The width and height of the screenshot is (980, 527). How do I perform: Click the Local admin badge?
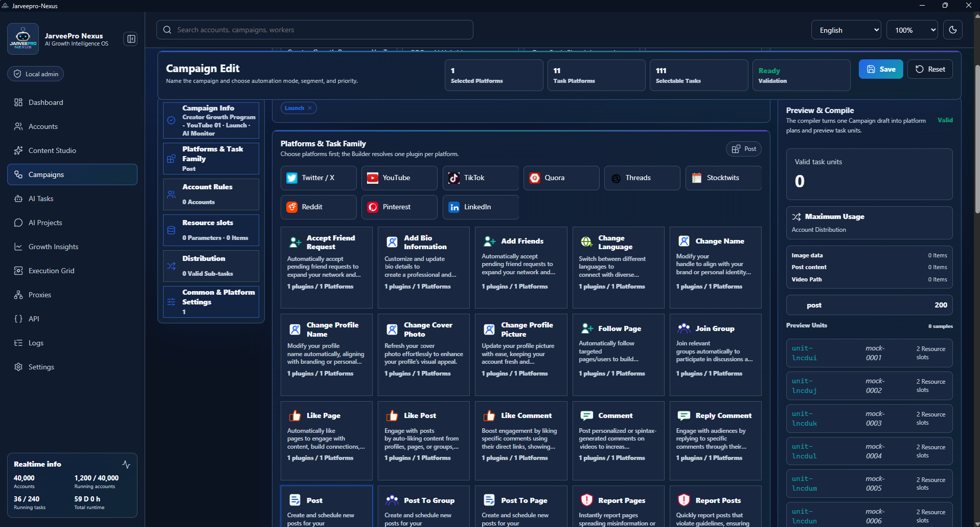(36, 74)
